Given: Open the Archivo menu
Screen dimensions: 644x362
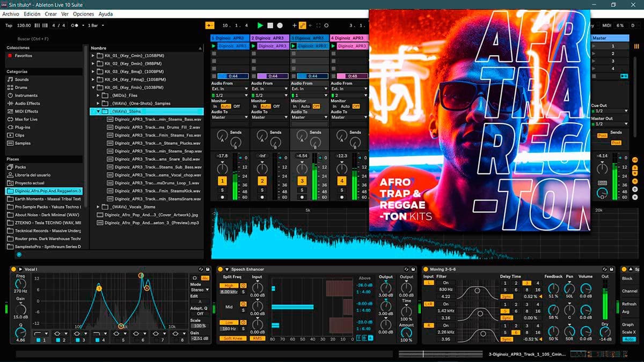Looking at the screenshot, I should point(11,14).
